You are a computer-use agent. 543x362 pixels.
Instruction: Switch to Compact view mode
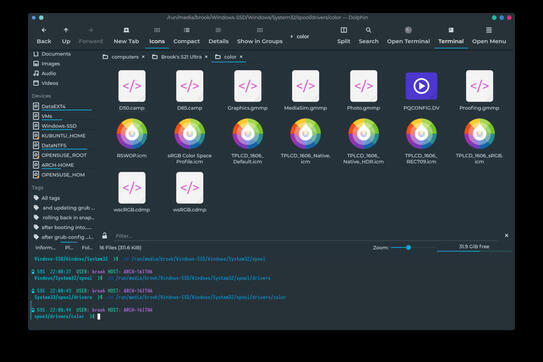(x=186, y=36)
